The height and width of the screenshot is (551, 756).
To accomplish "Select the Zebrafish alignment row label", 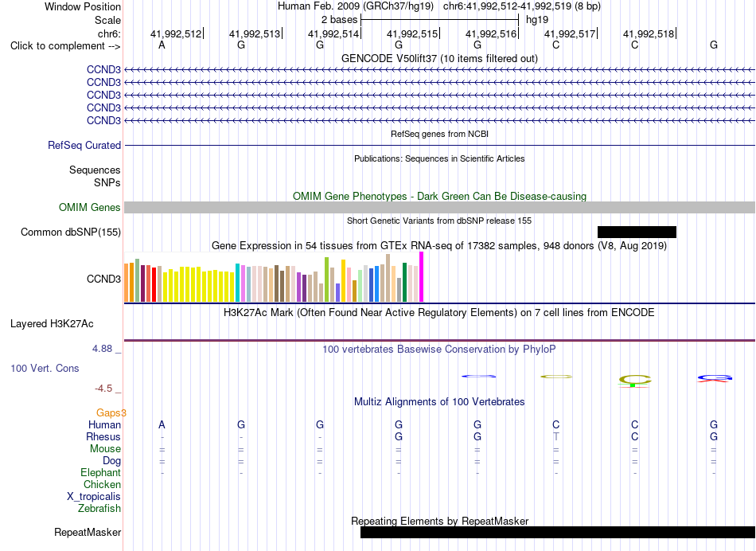I will point(99,509).
